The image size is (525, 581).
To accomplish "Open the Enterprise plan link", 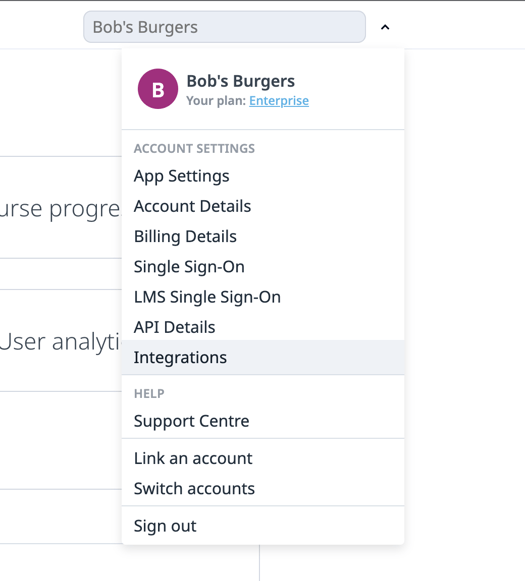I will [x=279, y=101].
